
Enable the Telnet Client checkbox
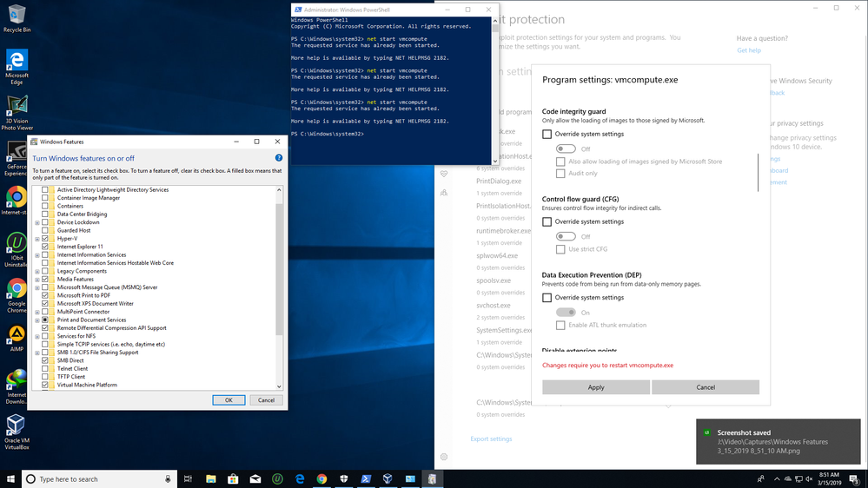click(45, 368)
